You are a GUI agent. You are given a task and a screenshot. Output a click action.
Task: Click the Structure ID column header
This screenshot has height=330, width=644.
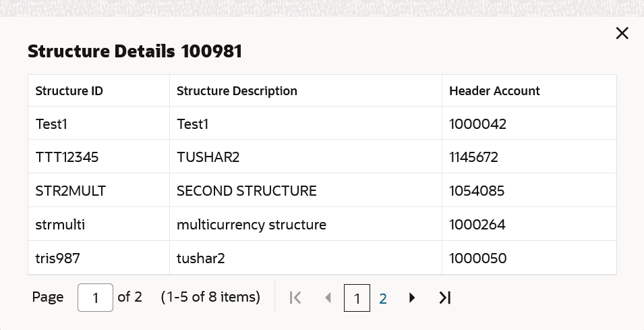click(69, 90)
